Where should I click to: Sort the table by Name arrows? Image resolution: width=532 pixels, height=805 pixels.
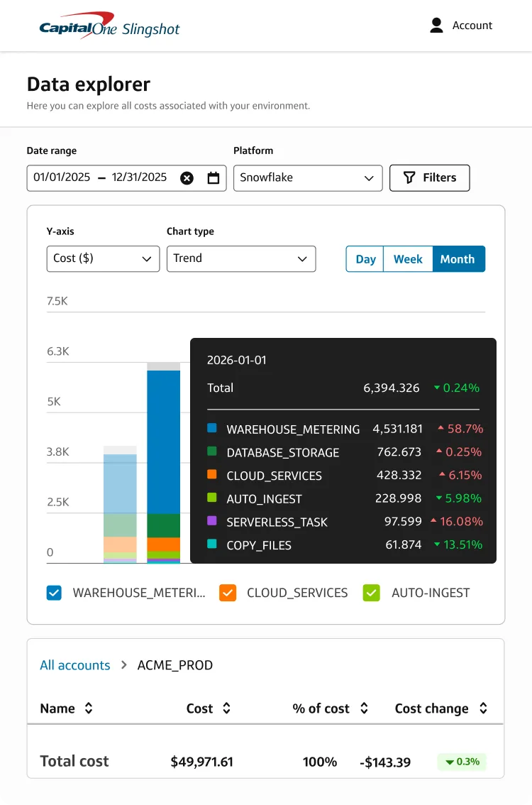[89, 708]
